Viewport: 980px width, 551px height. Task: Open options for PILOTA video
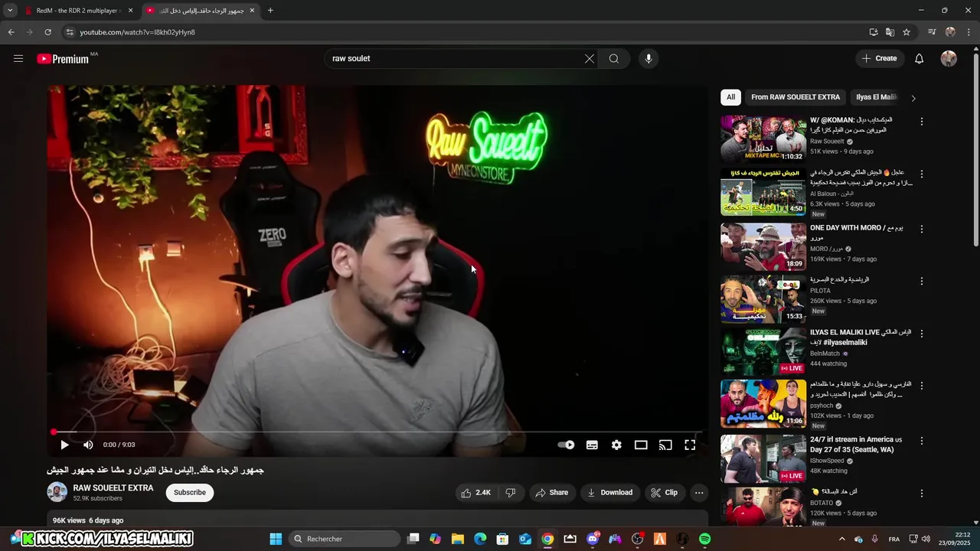[922, 281]
